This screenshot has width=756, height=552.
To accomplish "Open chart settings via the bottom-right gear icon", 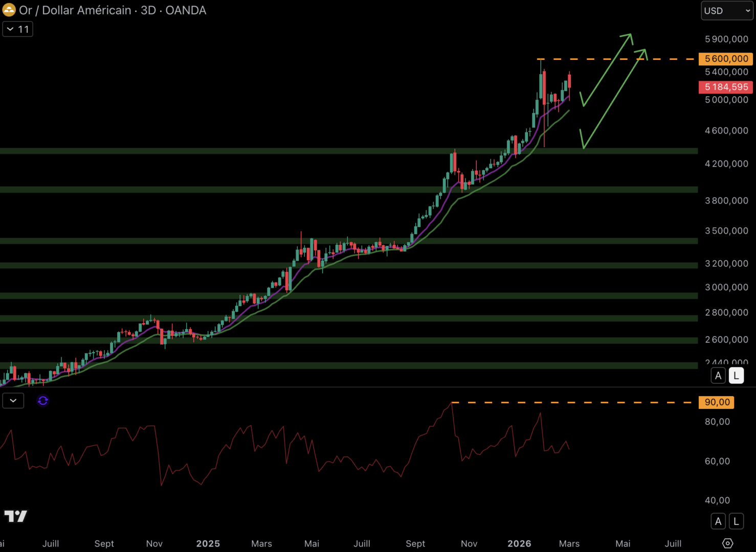I will tap(727, 543).
